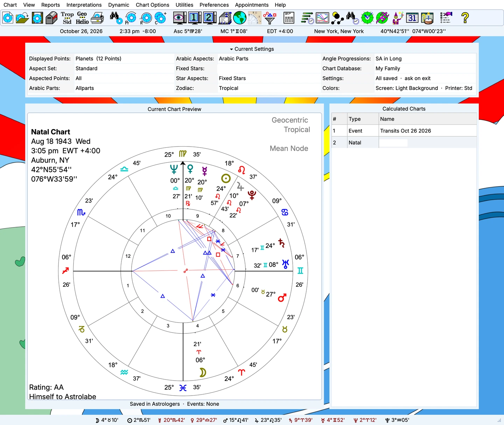The height and width of the screenshot is (425, 504).
Task: Click the green clock real-time icon
Action: pos(367,18)
